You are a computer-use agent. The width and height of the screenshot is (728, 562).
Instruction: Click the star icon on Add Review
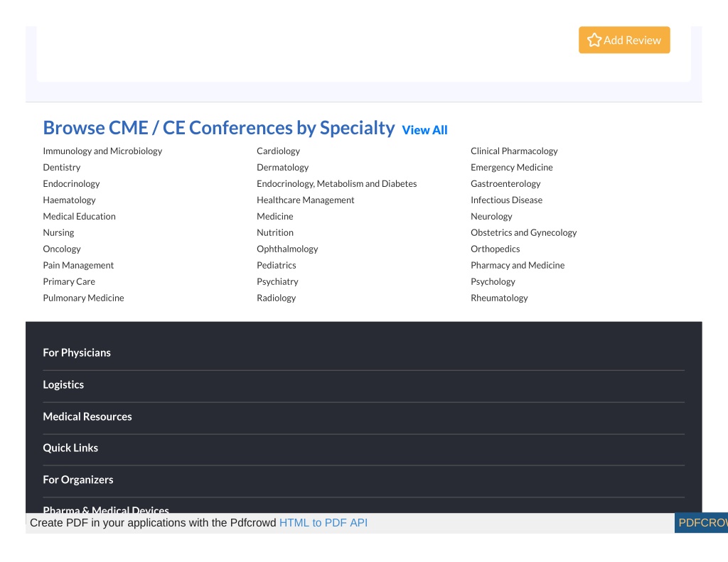[x=594, y=40]
